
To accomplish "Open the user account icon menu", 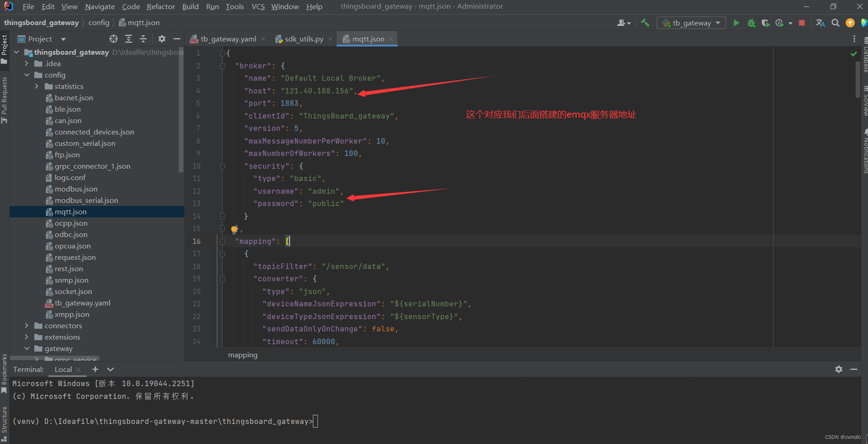I will [624, 23].
